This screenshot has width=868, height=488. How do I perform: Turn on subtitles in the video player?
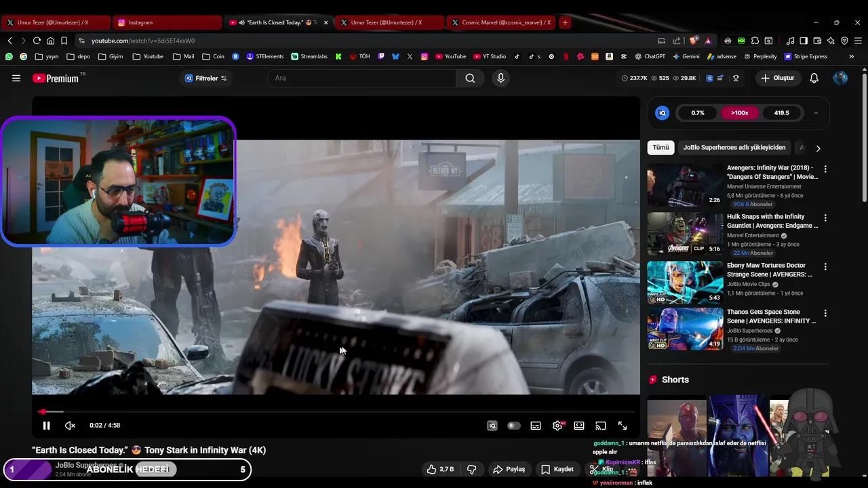tap(536, 426)
